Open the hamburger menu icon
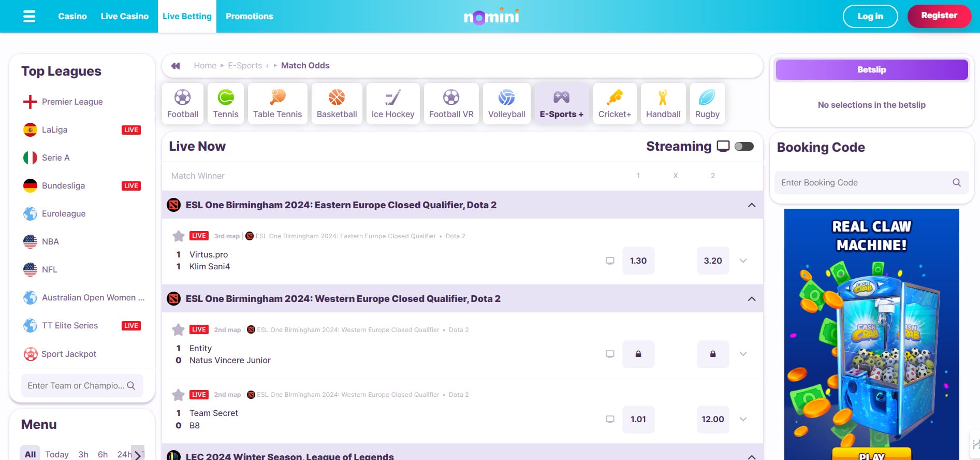 30,17
